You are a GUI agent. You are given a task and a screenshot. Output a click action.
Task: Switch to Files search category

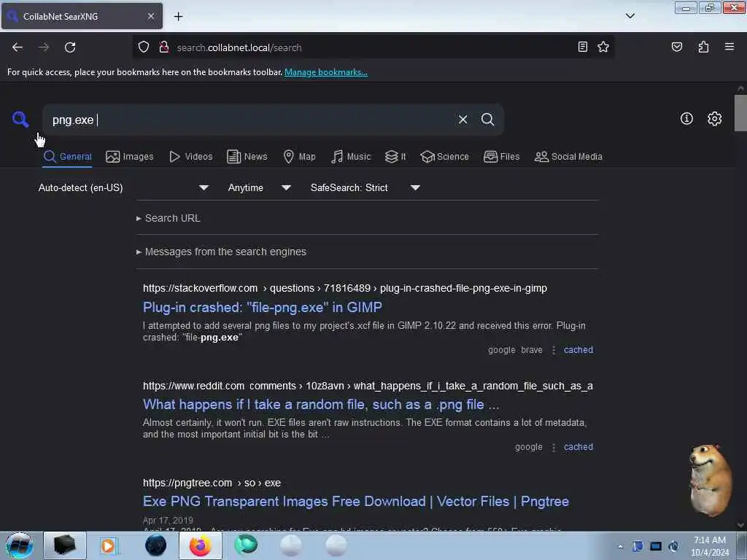501,157
